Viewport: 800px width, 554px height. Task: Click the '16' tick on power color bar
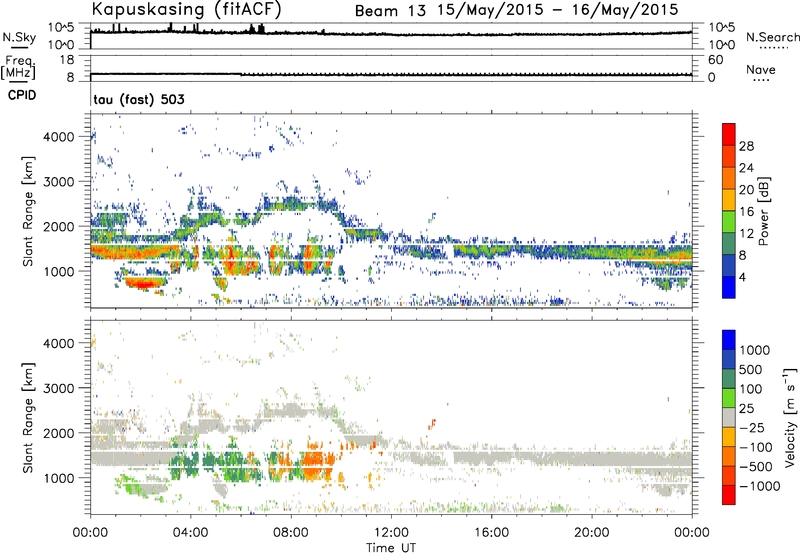[746, 211]
